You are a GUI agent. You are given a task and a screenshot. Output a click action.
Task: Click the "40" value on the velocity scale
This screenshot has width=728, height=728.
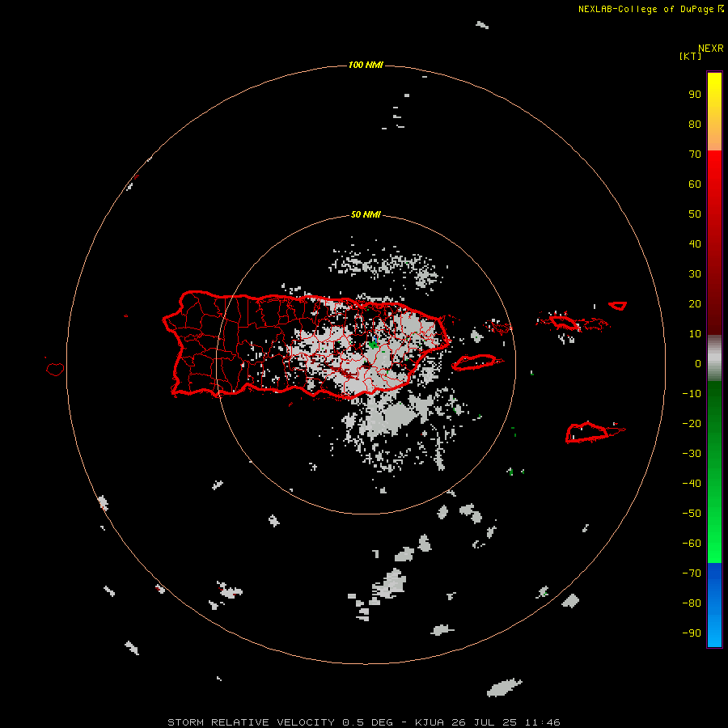(695, 244)
